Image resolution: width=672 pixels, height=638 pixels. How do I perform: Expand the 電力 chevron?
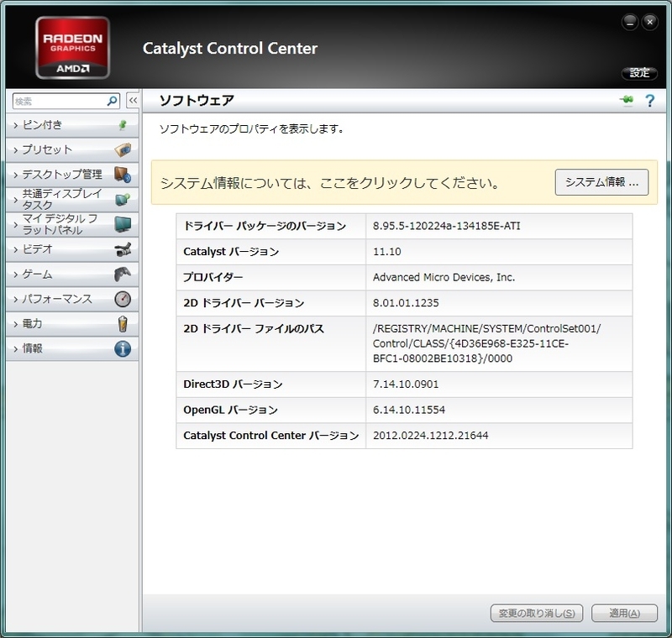(16, 324)
